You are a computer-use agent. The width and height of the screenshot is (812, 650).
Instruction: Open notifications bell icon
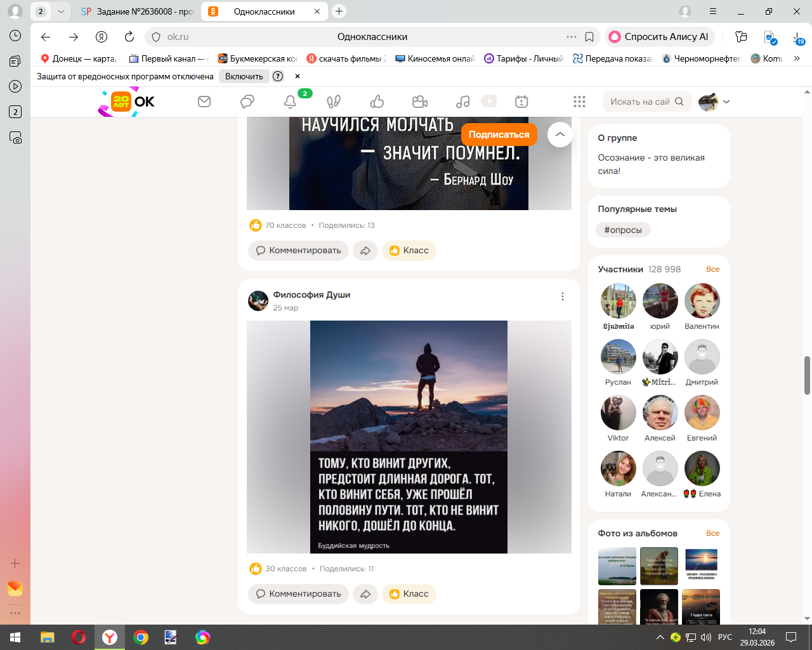(290, 102)
